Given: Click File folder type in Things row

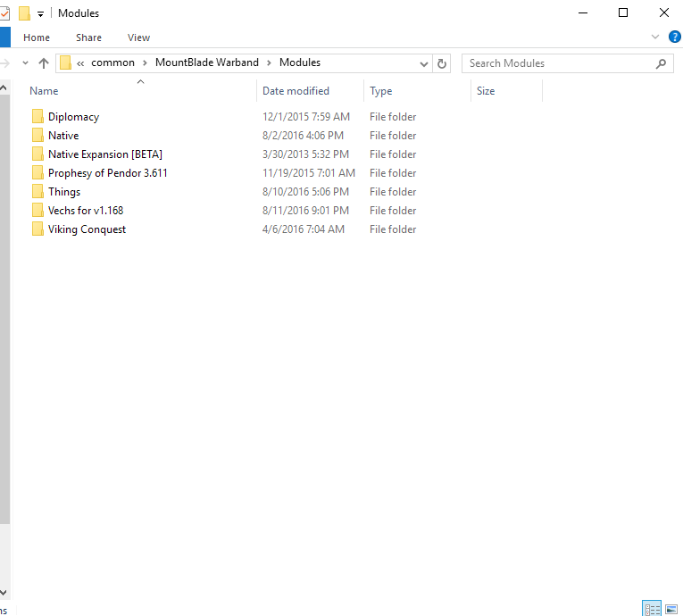Looking at the screenshot, I should point(393,192).
